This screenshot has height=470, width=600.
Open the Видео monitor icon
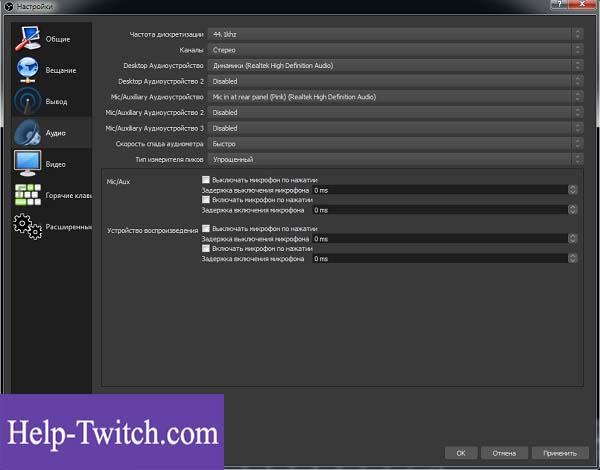pyautogui.click(x=28, y=163)
